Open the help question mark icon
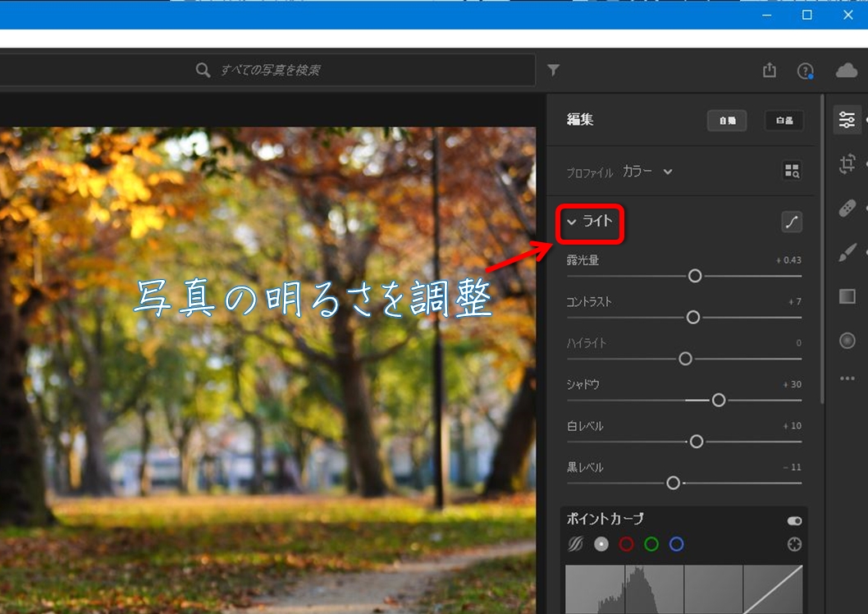Screen dimensions: 868x614 (x=806, y=71)
